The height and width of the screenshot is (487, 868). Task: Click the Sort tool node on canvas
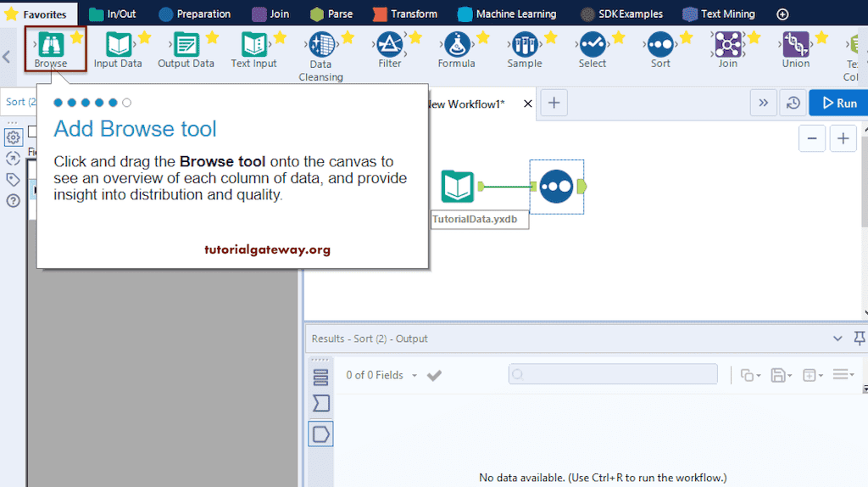pos(556,187)
